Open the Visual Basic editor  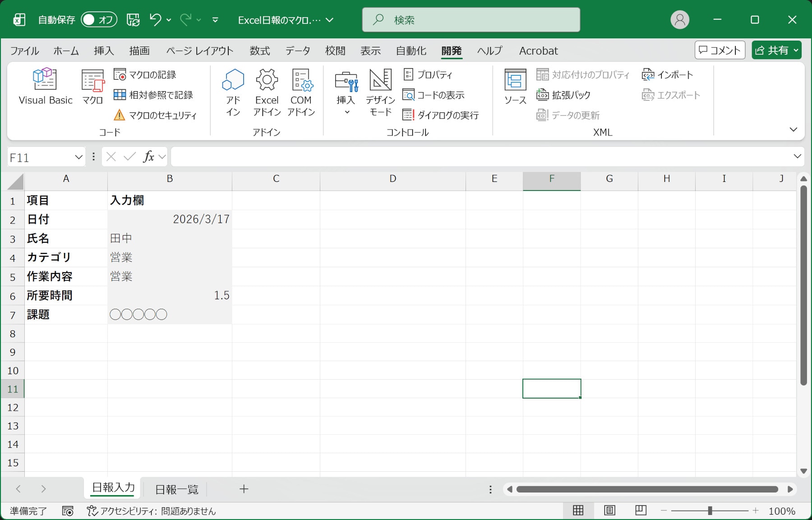click(x=45, y=87)
